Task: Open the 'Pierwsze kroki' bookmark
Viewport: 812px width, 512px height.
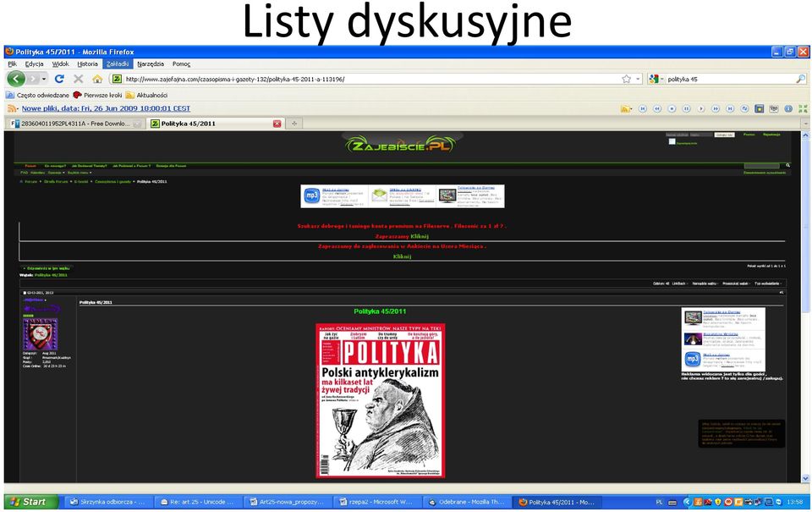Action: coord(98,95)
